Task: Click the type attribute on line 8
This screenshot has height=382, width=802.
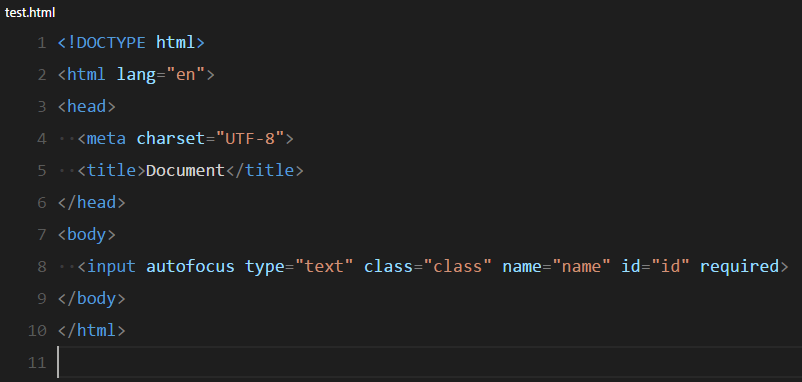Action: coord(265,267)
